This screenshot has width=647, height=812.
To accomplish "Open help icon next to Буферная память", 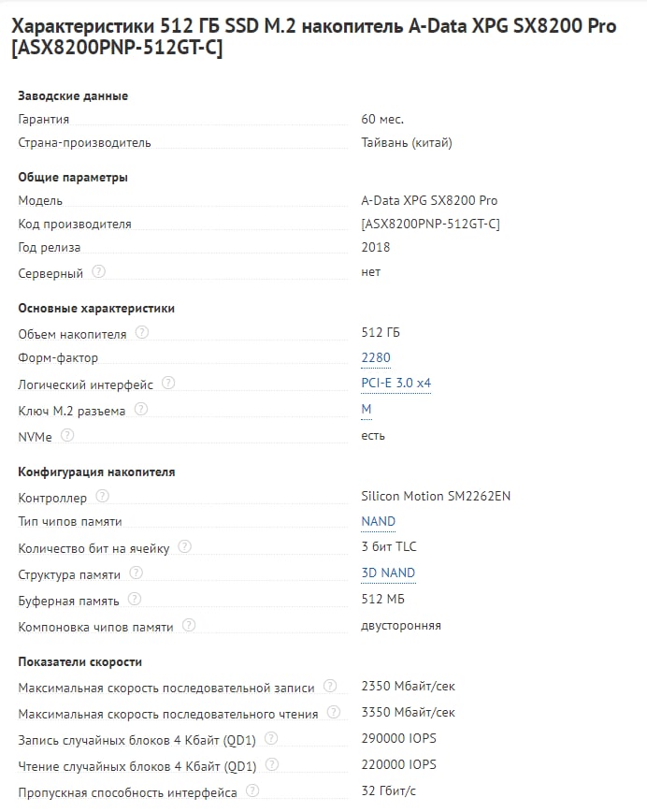I will click(135, 599).
